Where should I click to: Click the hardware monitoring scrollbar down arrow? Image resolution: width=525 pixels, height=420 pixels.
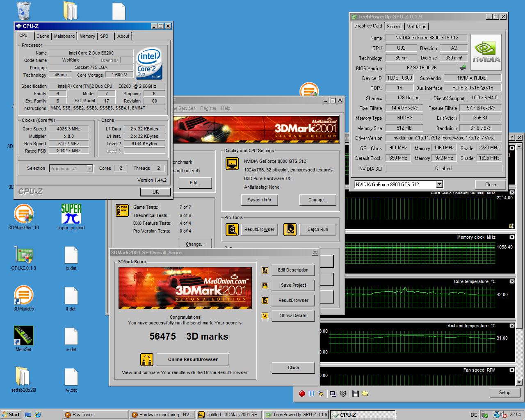(x=519, y=382)
